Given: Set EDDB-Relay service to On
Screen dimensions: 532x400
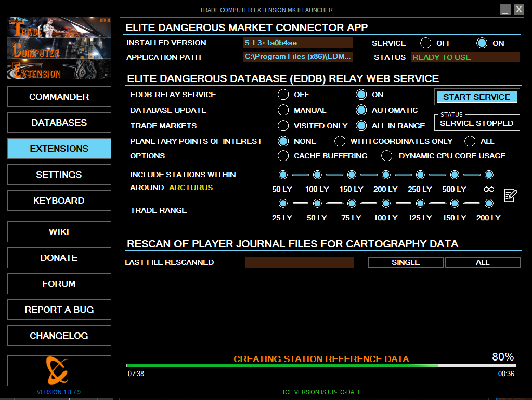Looking at the screenshot, I should [x=361, y=95].
